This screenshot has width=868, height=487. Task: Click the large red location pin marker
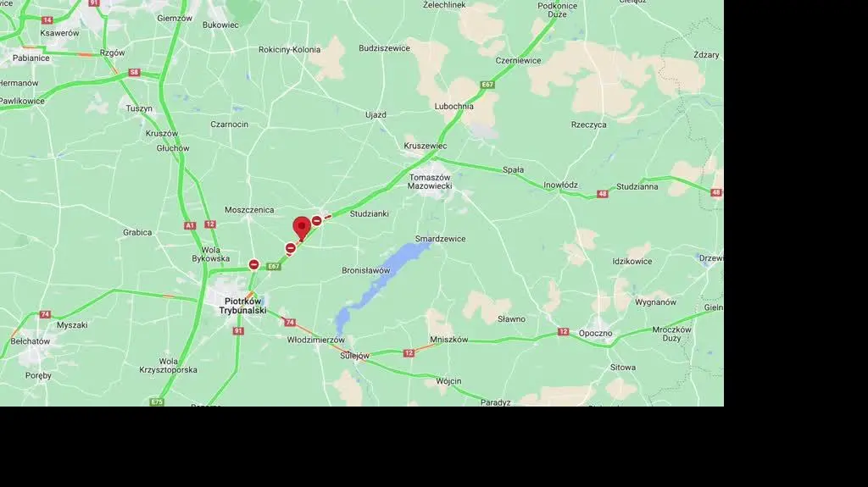pyautogui.click(x=302, y=229)
